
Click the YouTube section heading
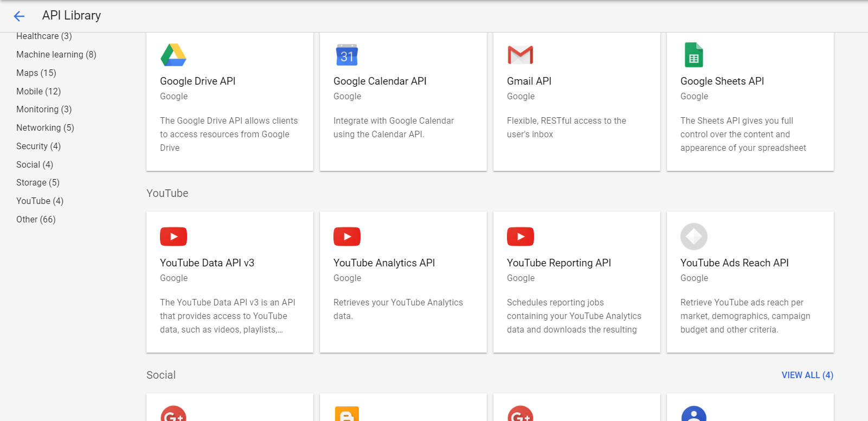click(167, 193)
